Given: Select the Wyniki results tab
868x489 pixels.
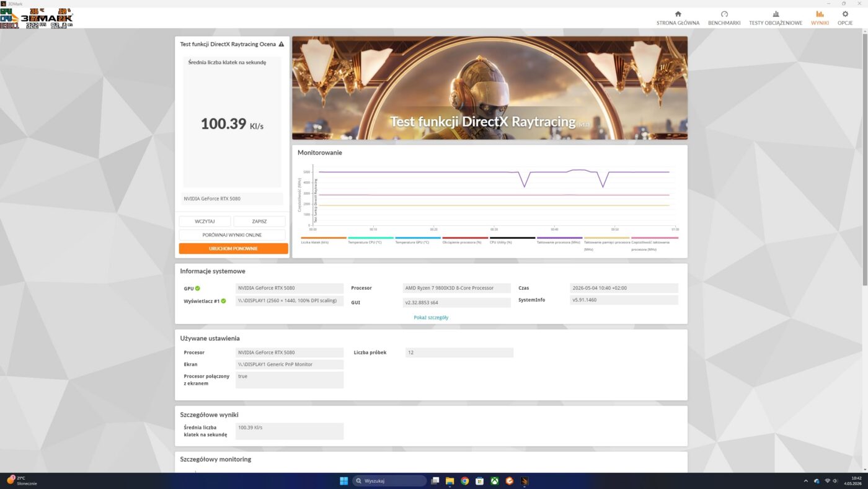Looking at the screenshot, I should click(820, 18).
